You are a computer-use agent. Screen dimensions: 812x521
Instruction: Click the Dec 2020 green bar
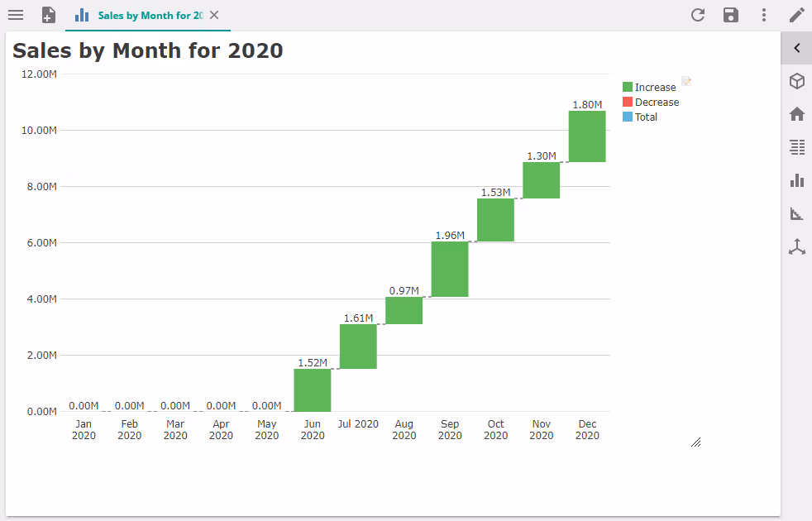point(587,136)
